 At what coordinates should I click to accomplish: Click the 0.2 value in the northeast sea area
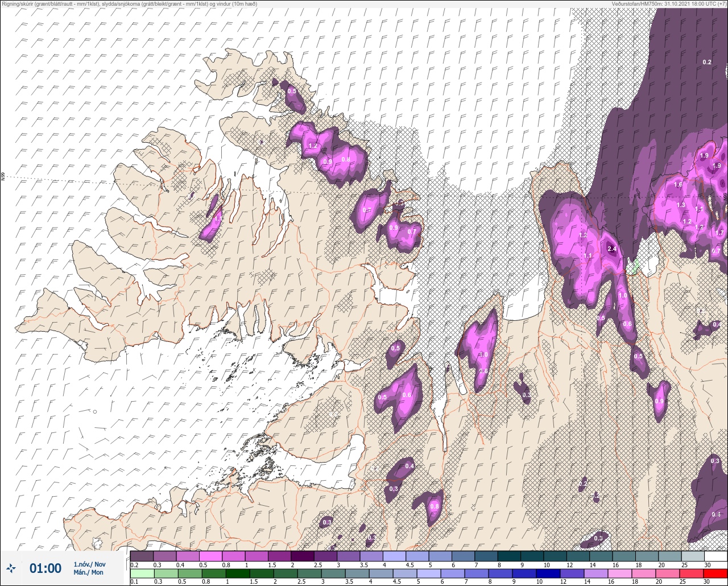point(707,61)
